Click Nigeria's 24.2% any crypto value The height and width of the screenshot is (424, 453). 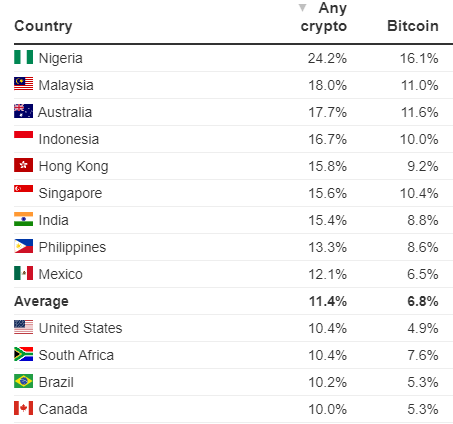point(327,58)
